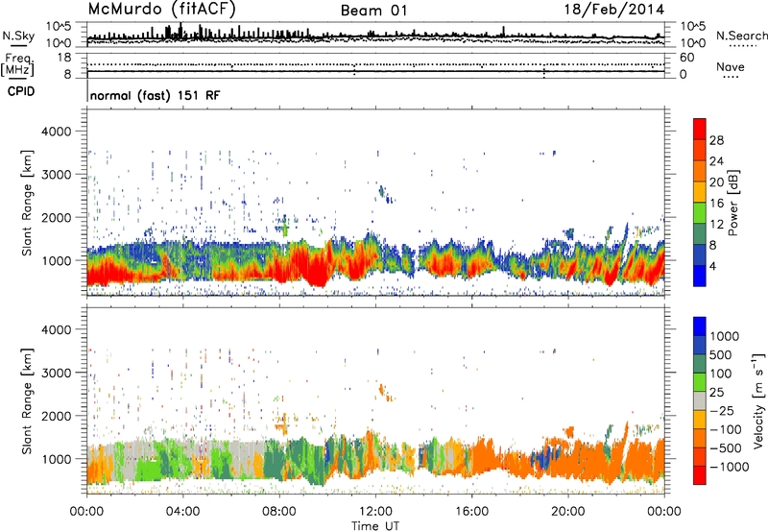Click the 4000 tick on power panel axis
The height and width of the screenshot is (532, 768).
[57, 132]
